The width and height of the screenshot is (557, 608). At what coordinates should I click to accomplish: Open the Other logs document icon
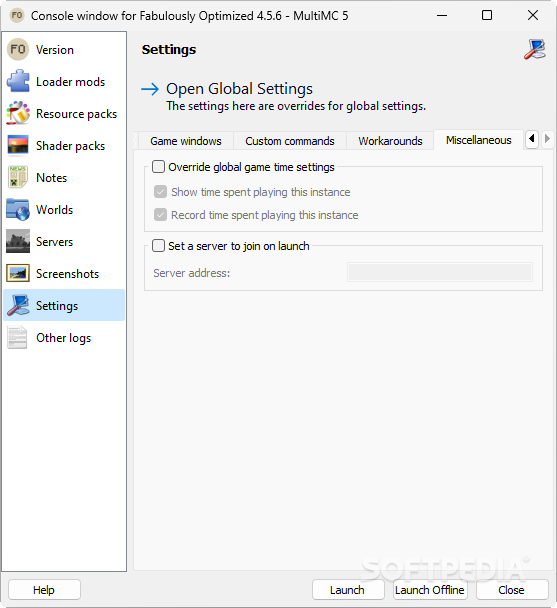pyautogui.click(x=18, y=337)
